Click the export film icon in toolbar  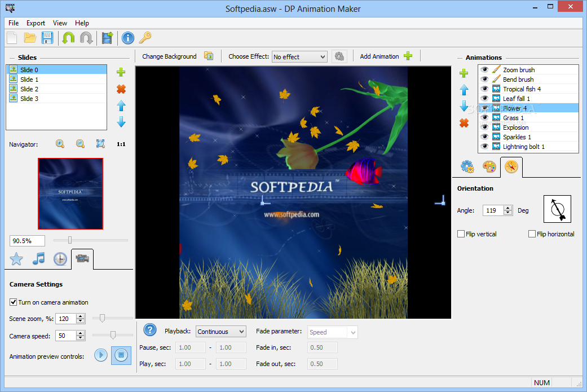click(107, 38)
